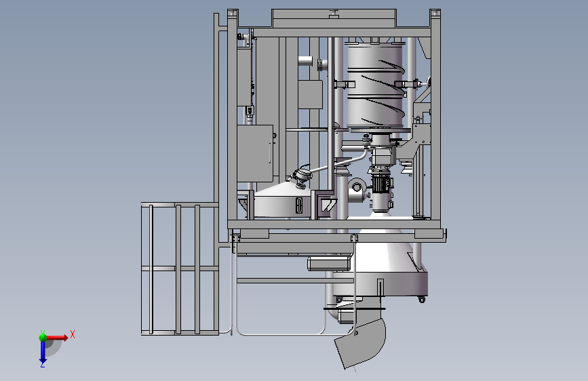Click the green Y axis ball of triad
The image size is (588, 381).
(43, 337)
